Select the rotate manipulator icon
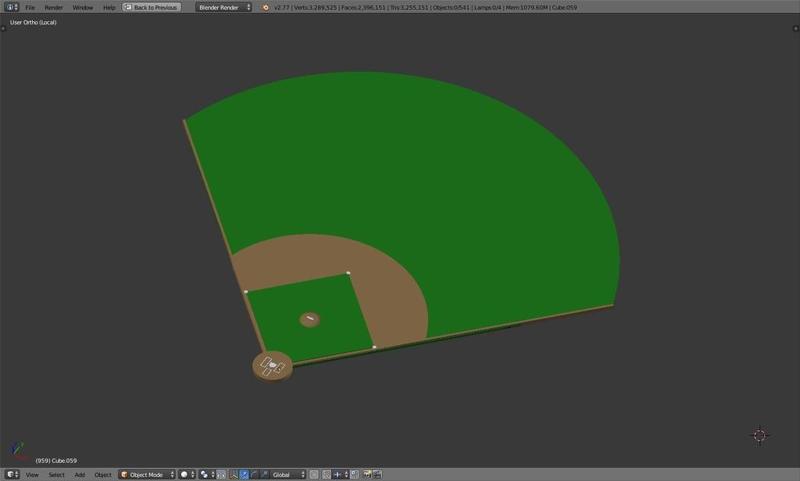 point(254,474)
